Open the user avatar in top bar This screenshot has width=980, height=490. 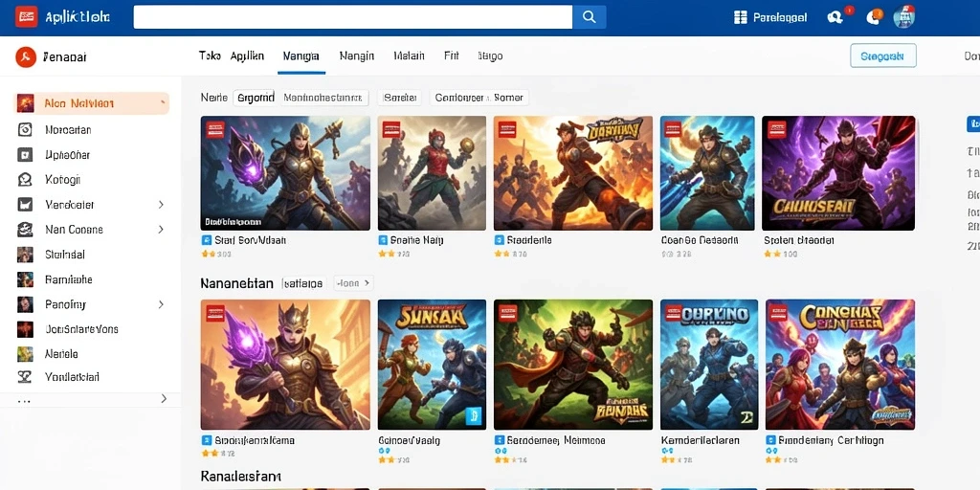(903, 17)
